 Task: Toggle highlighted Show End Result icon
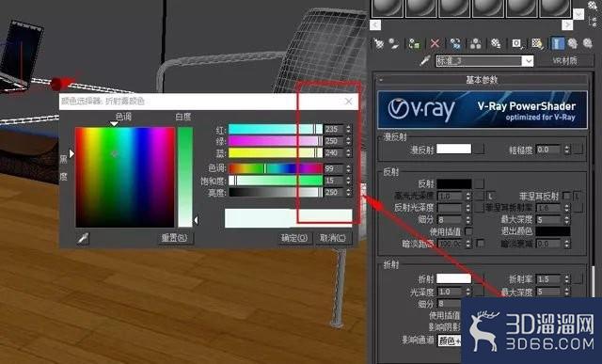pyautogui.click(x=558, y=43)
